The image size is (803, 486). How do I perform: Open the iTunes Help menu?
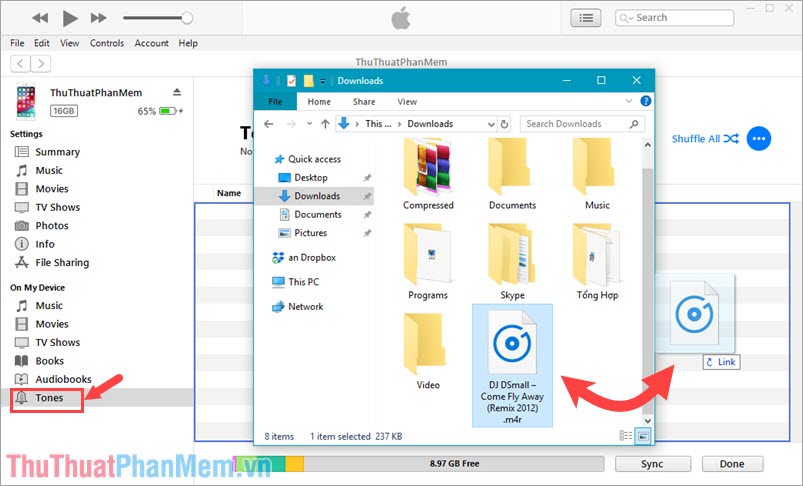188,43
